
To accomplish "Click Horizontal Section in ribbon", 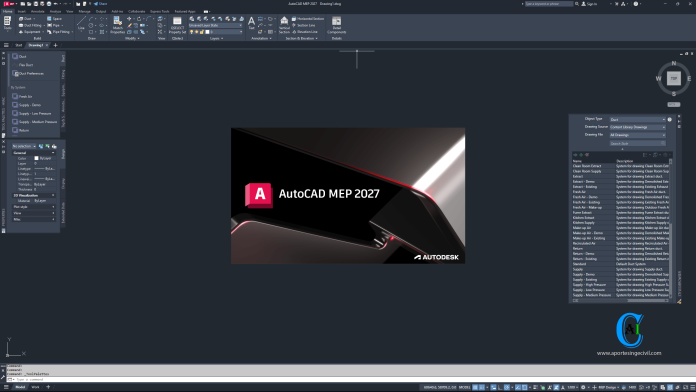I will 308,19.
